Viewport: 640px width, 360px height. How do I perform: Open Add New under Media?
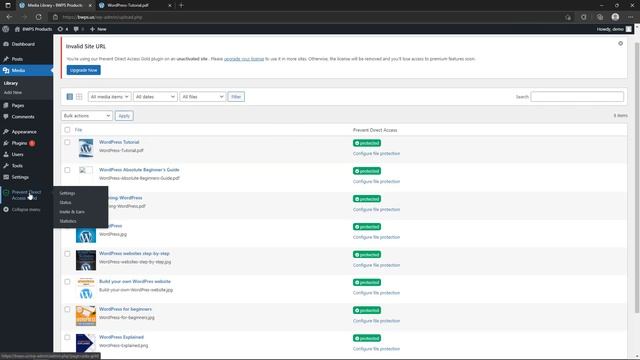coord(13,93)
